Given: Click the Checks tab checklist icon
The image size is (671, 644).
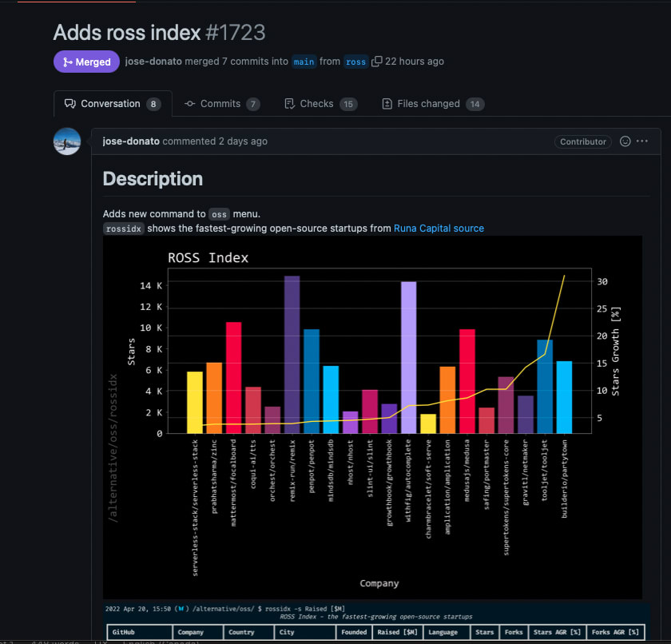Looking at the screenshot, I should (x=290, y=104).
